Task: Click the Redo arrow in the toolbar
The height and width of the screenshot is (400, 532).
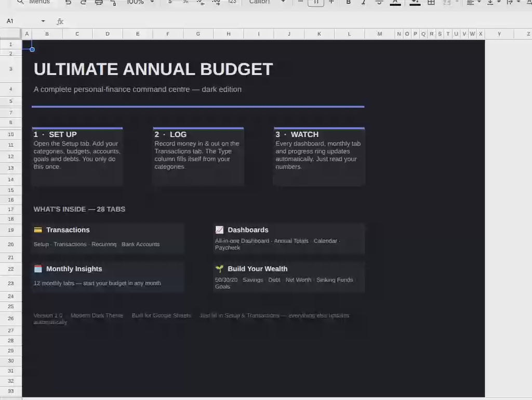Action: point(84,3)
